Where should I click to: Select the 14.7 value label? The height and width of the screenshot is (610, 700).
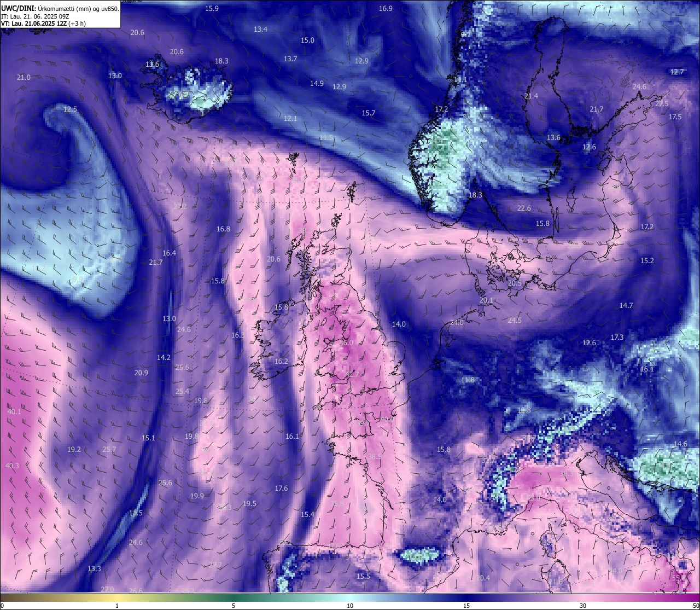[626, 306]
